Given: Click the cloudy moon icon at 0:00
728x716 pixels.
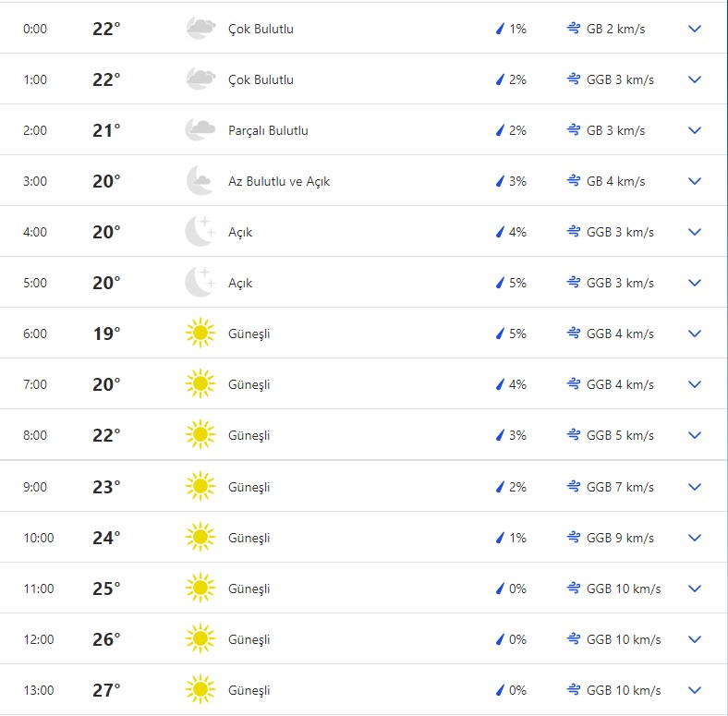Looking at the screenshot, I should [x=200, y=29].
